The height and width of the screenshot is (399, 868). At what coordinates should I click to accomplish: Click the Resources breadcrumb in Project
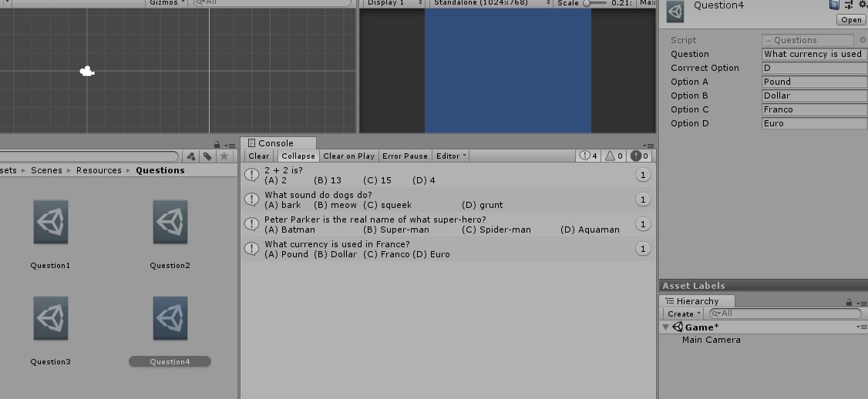coord(99,170)
